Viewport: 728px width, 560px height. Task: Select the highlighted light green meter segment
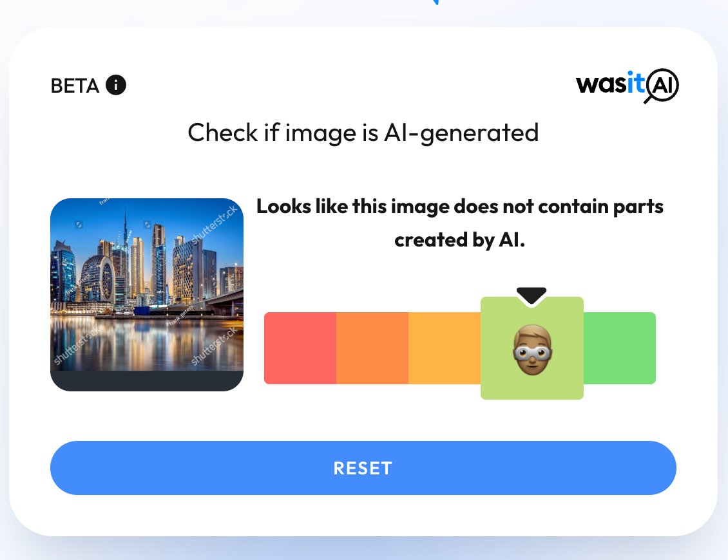click(532, 348)
